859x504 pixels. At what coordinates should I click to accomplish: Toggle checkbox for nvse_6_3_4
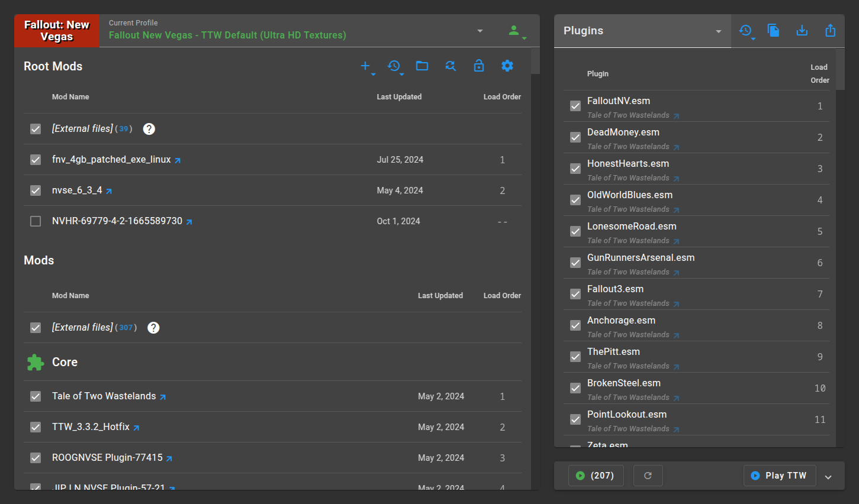click(x=36, y=190)
